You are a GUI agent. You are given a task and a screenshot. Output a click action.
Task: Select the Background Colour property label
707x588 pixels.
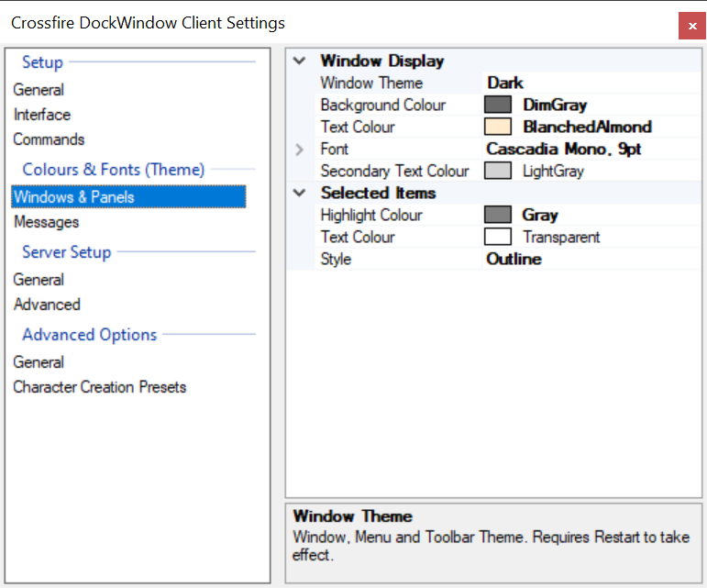pyautogui.click(x=382, y=105)
